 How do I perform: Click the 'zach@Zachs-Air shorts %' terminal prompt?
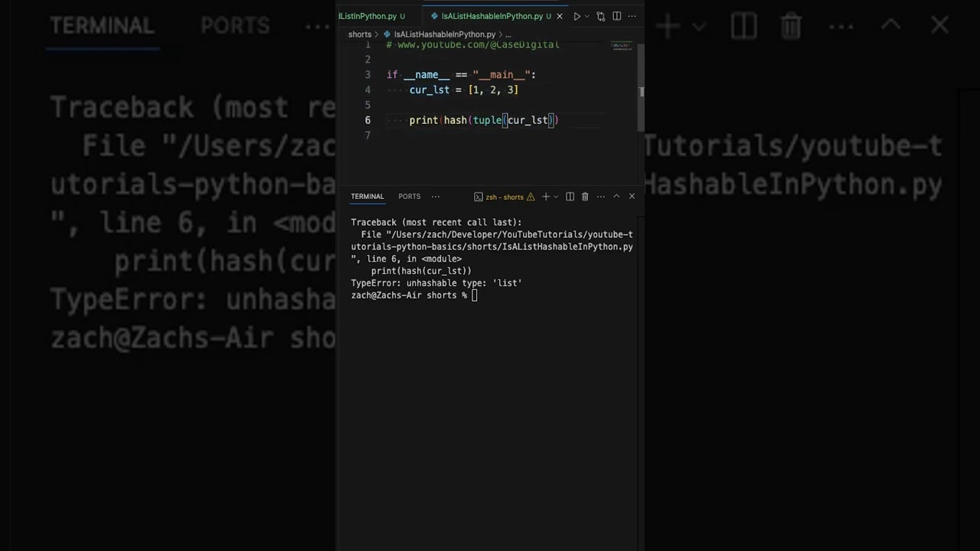click(409, 295)
